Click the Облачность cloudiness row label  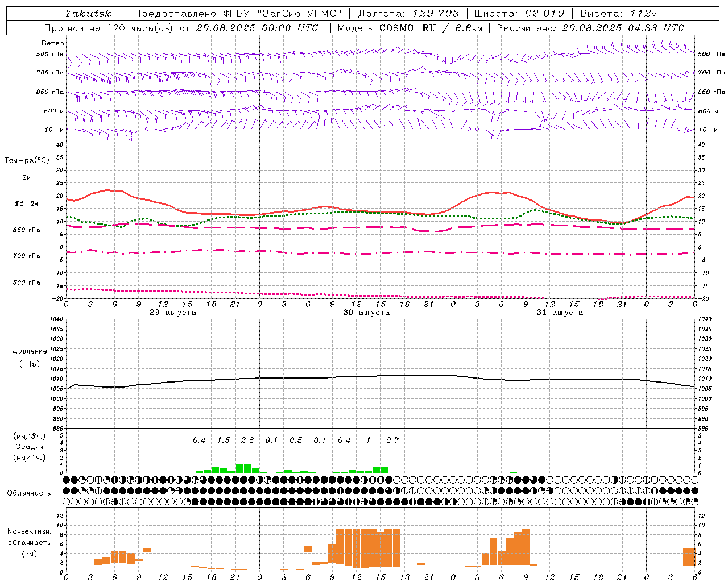(x=29, y=493)
